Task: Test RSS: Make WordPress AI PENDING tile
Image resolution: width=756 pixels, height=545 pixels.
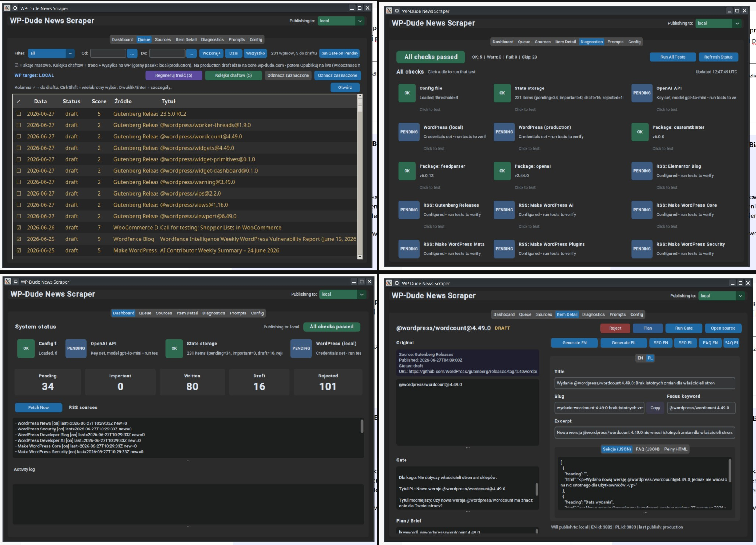Action: pyautogui.click(x=504, y=210)
